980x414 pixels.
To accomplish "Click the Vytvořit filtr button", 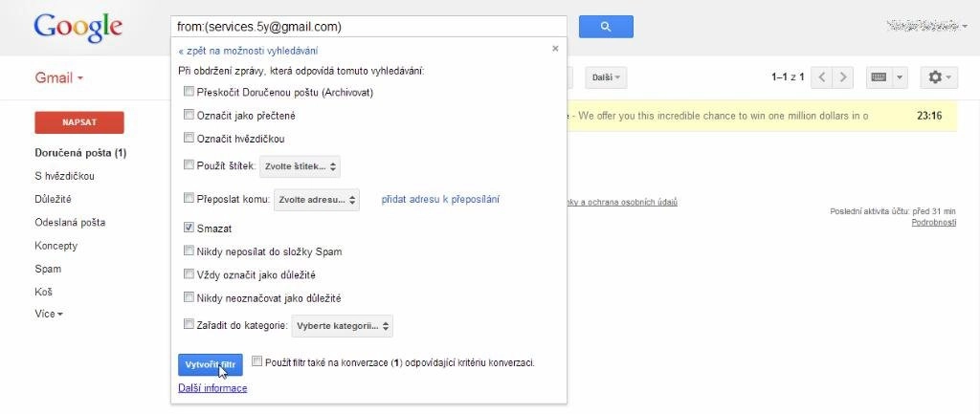I will 210,364.
